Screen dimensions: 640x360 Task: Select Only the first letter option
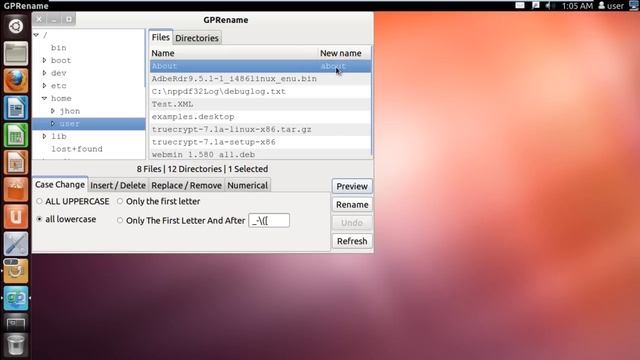[x=158, y=201]
